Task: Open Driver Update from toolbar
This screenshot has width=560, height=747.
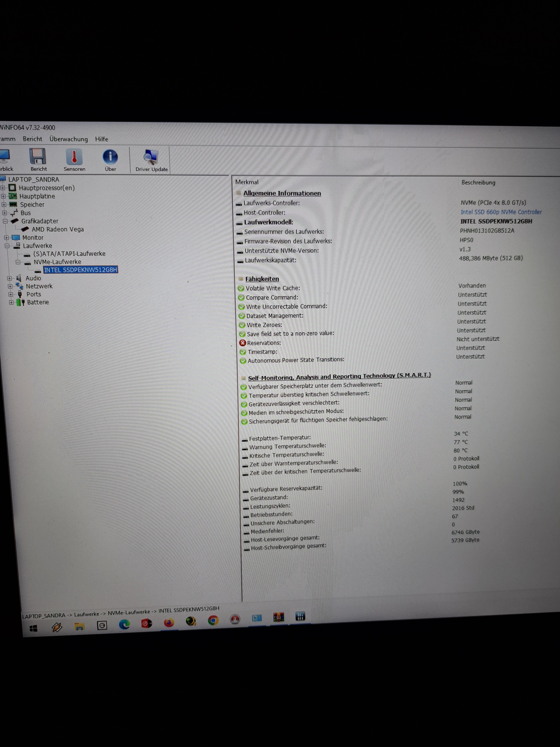Action: [x=150, y=157]
